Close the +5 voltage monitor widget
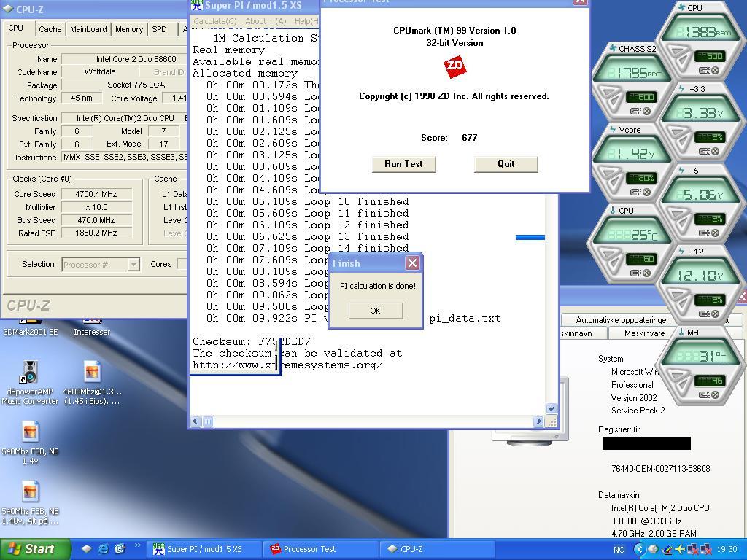 [716, 233]
